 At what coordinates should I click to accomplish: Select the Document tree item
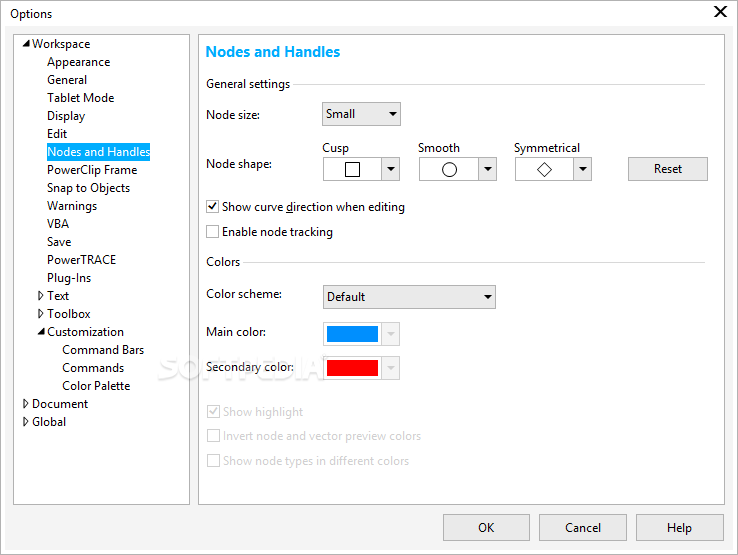[60, 404]
